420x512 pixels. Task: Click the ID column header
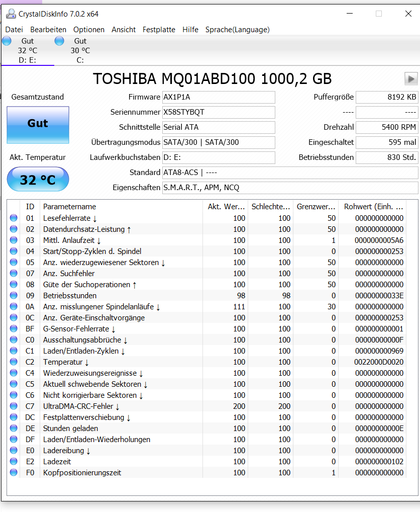pos(30,206)
